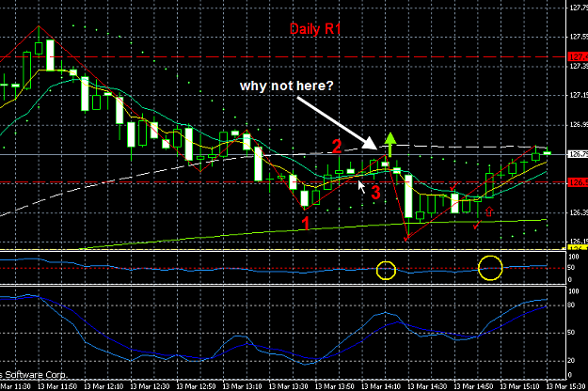Select the "13 Mar 14:50" time axis label
This screenshot has width=588, height=391.
pos(473,386)
